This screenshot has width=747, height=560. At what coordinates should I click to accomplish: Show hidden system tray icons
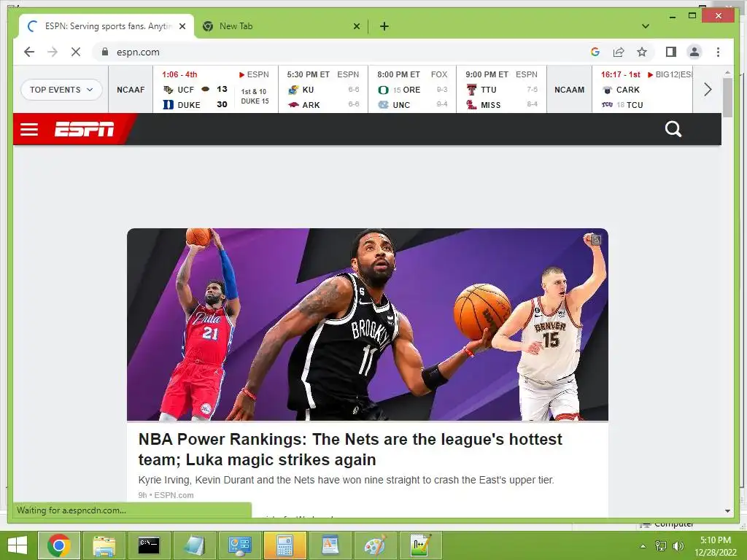[x=643, y=546]
